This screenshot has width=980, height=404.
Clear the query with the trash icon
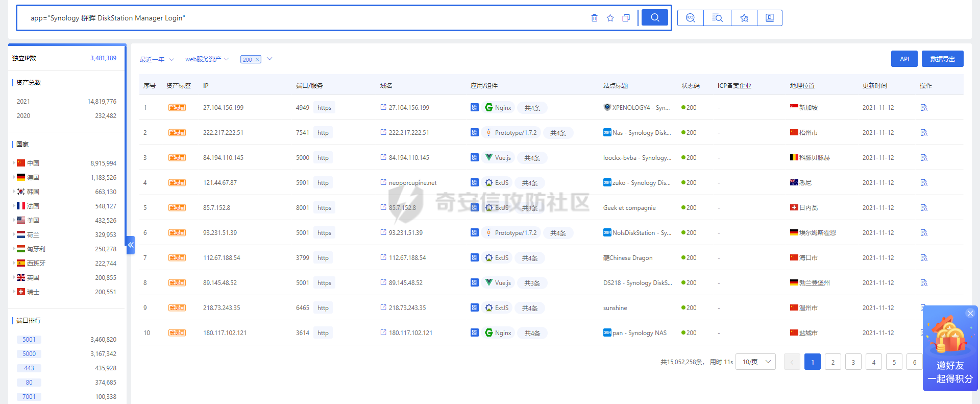pyautogui.click(x=594, y=18)
